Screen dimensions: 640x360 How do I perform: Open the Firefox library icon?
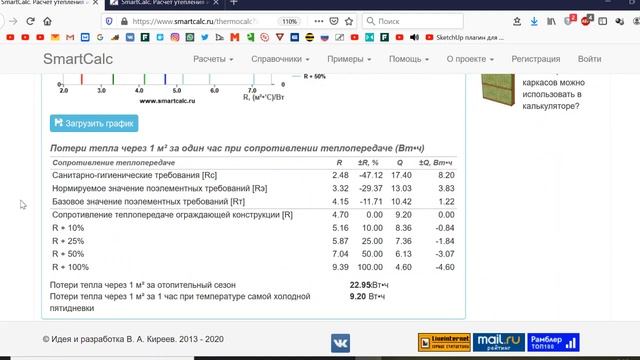(x=551, y=21)
